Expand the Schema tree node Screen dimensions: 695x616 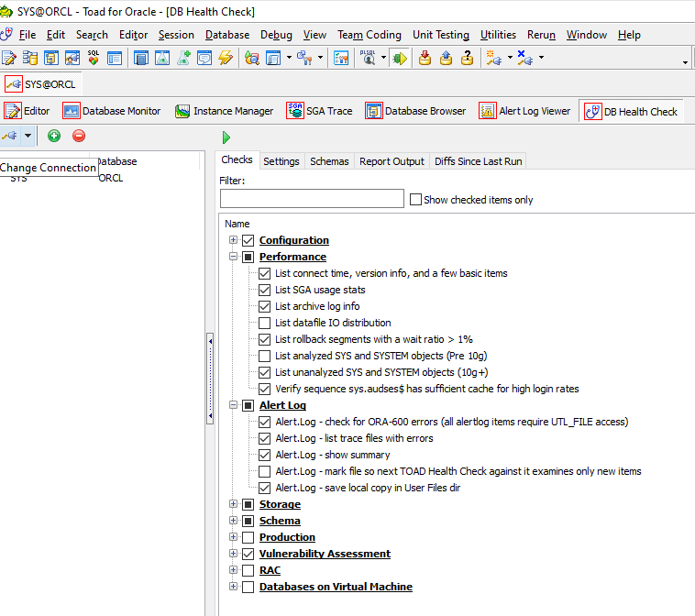tap(233, 521)
